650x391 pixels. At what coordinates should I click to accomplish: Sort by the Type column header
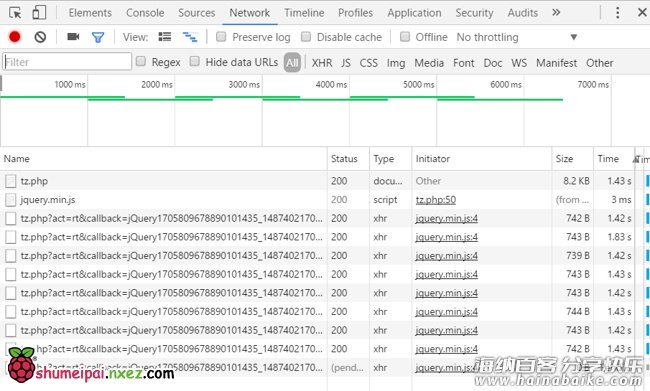390,159
